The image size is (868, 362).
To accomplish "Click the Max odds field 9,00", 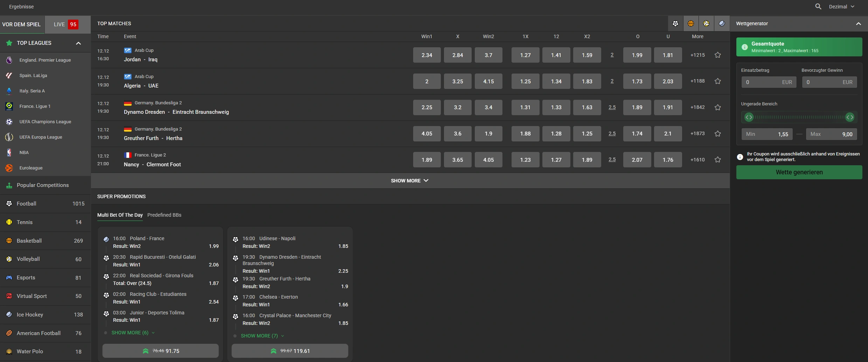I will 832,134.
